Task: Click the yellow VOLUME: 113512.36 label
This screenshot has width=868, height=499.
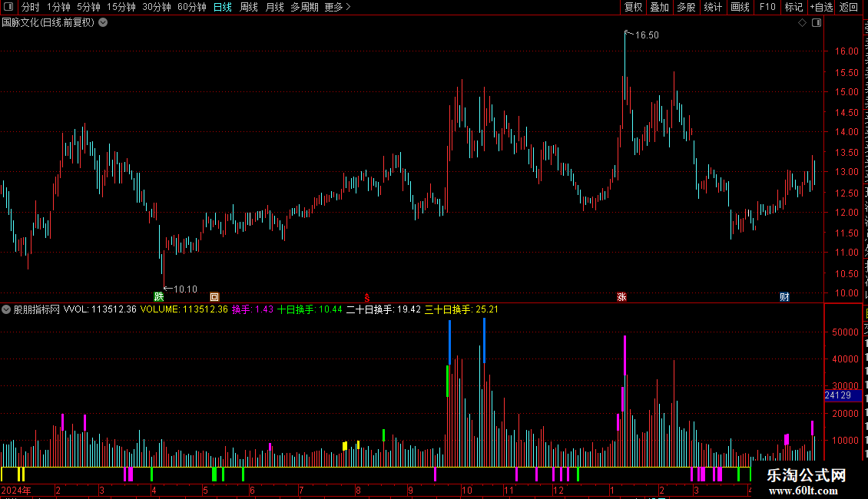Action: click(x=184, y=310)
